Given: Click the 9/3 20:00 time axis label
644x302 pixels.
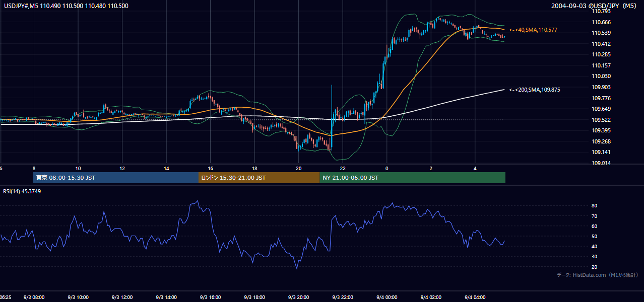Looking at the screenshot, I should click(299, 297).
